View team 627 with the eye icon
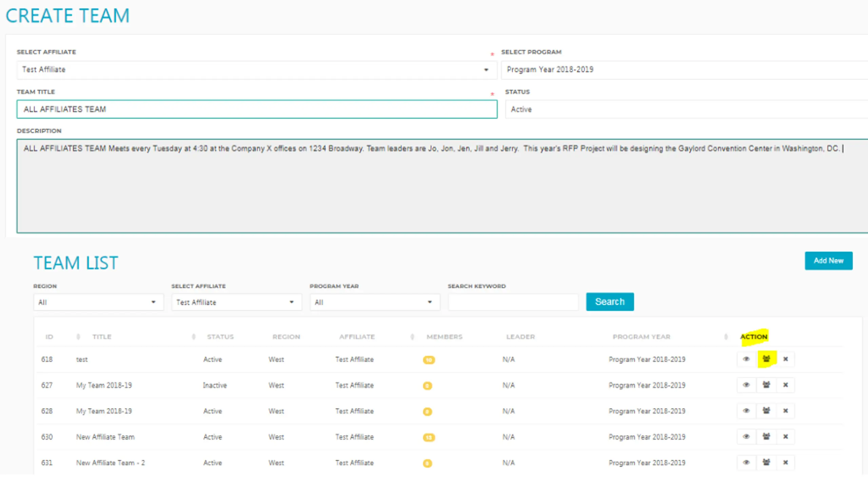 (x=746, y=385)
